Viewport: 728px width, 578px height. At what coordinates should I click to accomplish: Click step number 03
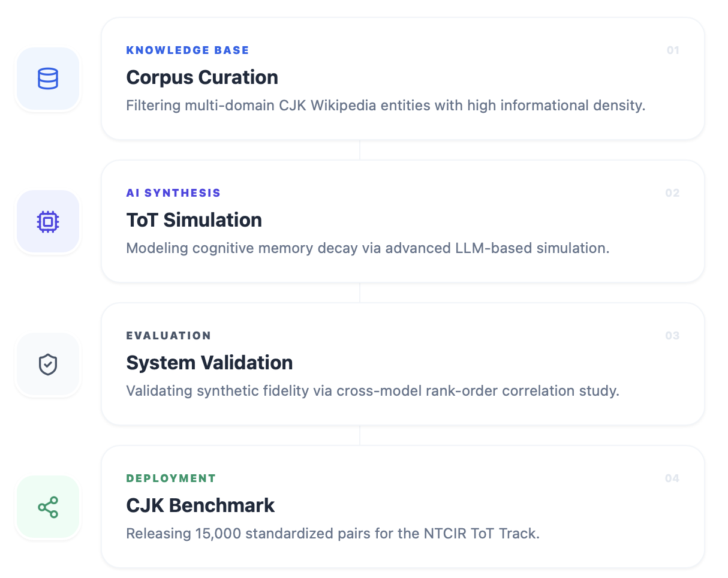672,336
